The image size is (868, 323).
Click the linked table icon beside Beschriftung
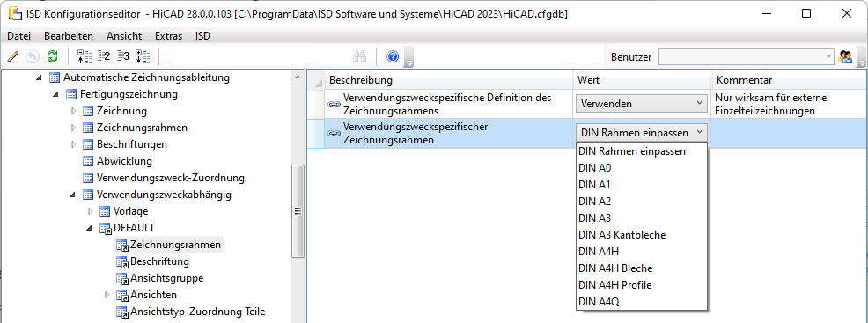121,261
